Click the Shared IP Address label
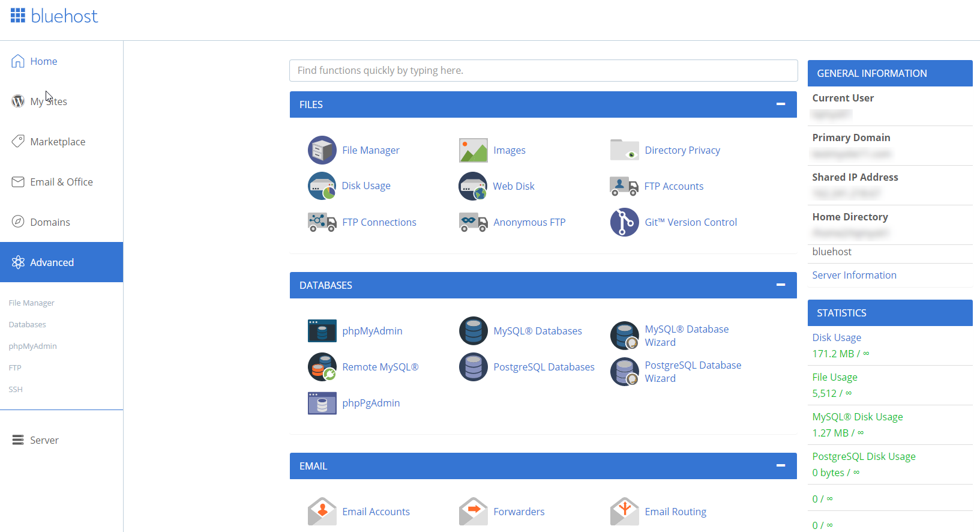The width and height of the screenshot is (980, 532). 855,177
